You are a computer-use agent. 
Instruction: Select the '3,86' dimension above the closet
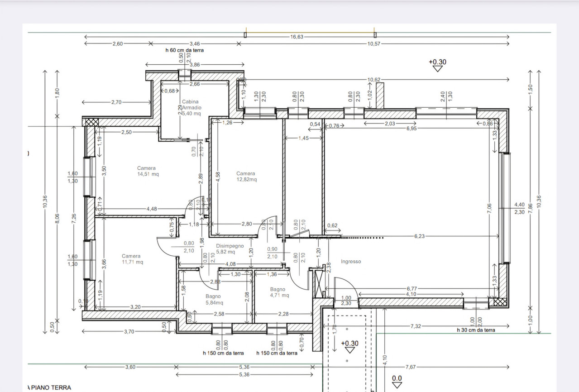click(194, 65)
